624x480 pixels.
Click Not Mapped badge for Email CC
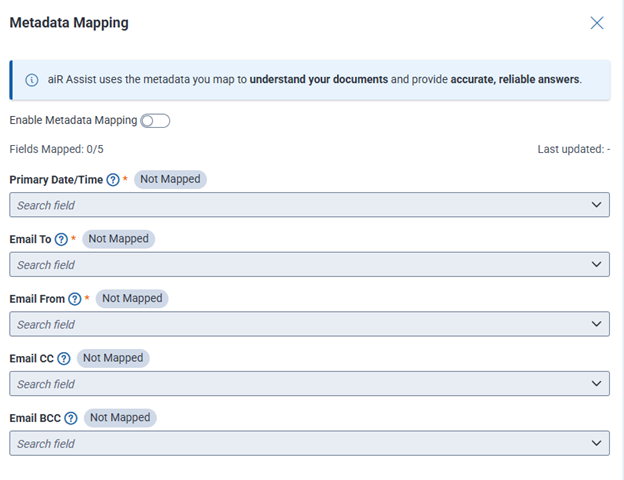[x=113, y=358]
